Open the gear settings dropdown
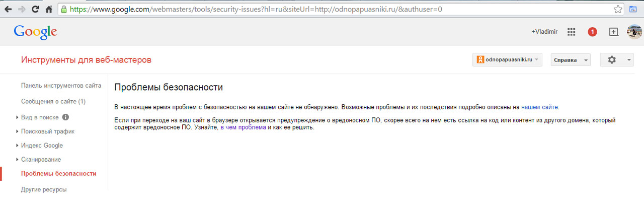Image resolution: width=644 pixels, height=207 pixels. [x=616, y=59]
